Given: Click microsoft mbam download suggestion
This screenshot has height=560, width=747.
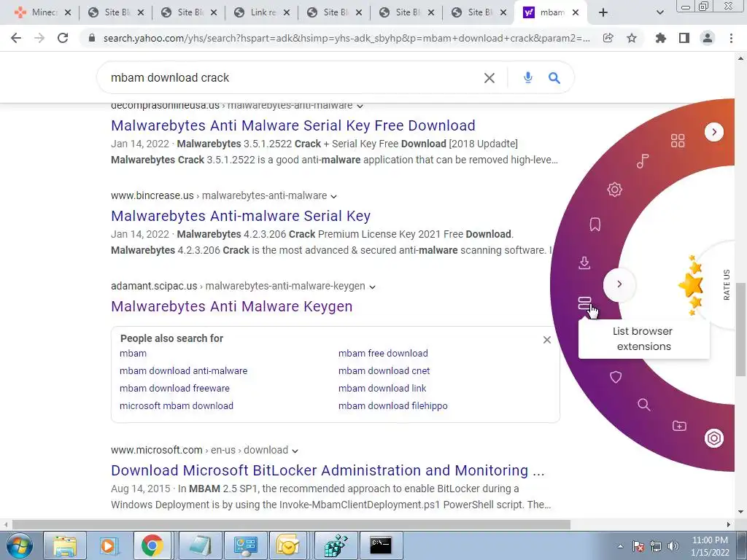Looking at the screenshot, I should coord(177,405).
